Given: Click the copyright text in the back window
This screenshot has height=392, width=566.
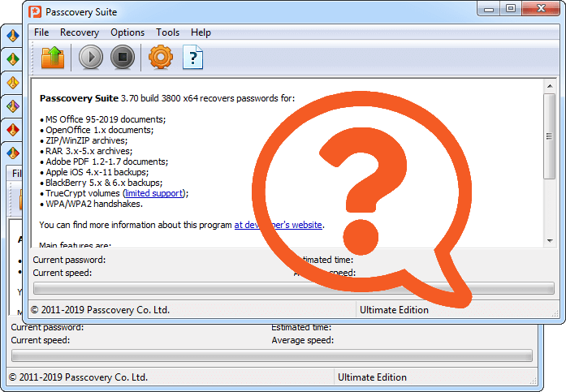Looking at the screenshot, I should coord(78,377).
